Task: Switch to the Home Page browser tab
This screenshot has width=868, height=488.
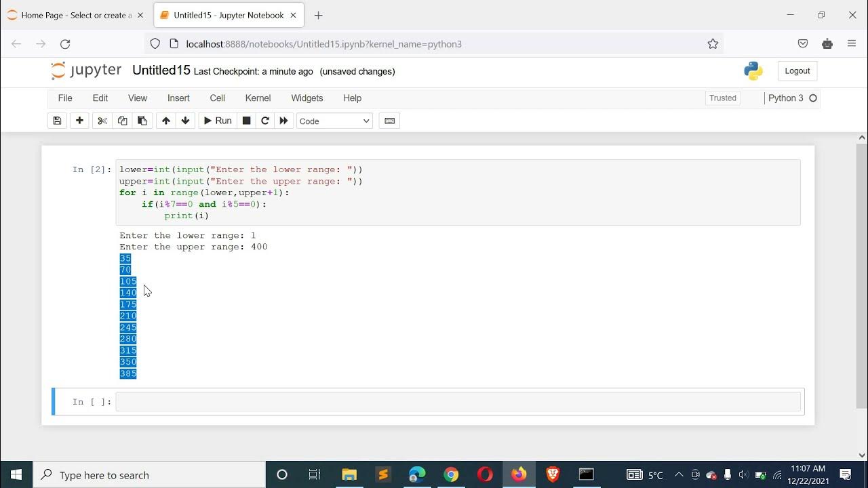Action: pos(76,15)
